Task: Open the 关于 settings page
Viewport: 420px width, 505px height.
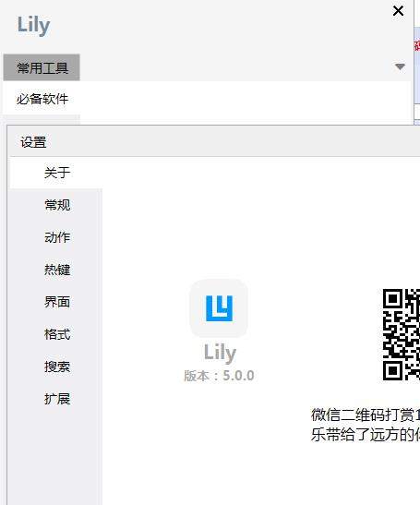Action: click(x=56, y=173)
